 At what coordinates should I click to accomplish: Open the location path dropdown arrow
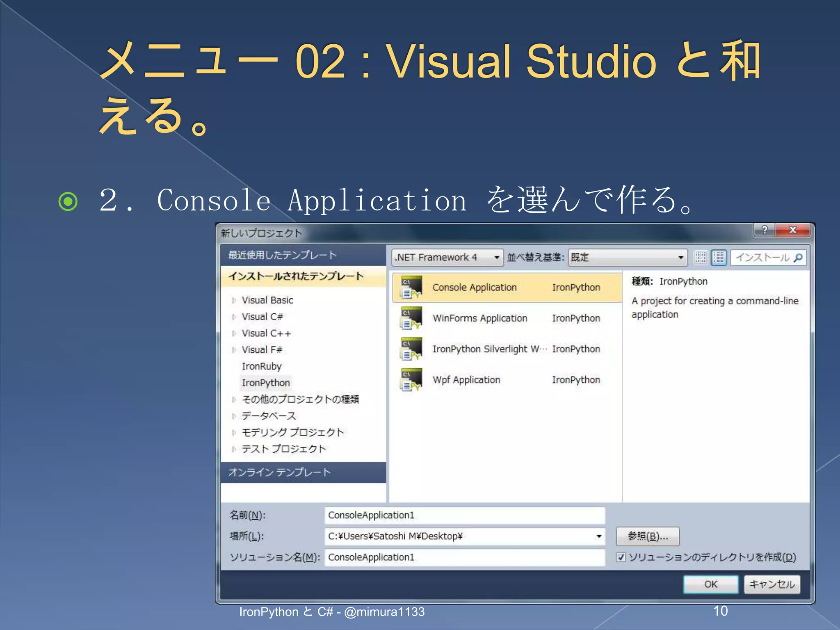599,536
